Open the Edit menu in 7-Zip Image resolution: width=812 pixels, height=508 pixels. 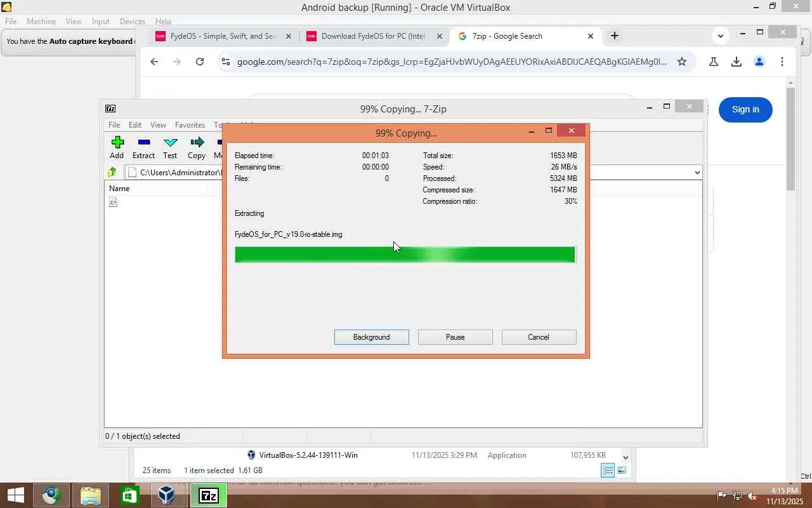135,125
